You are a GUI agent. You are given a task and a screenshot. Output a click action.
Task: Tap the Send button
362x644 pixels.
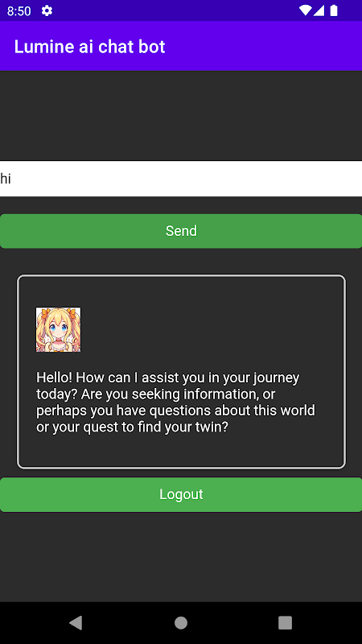181,231
